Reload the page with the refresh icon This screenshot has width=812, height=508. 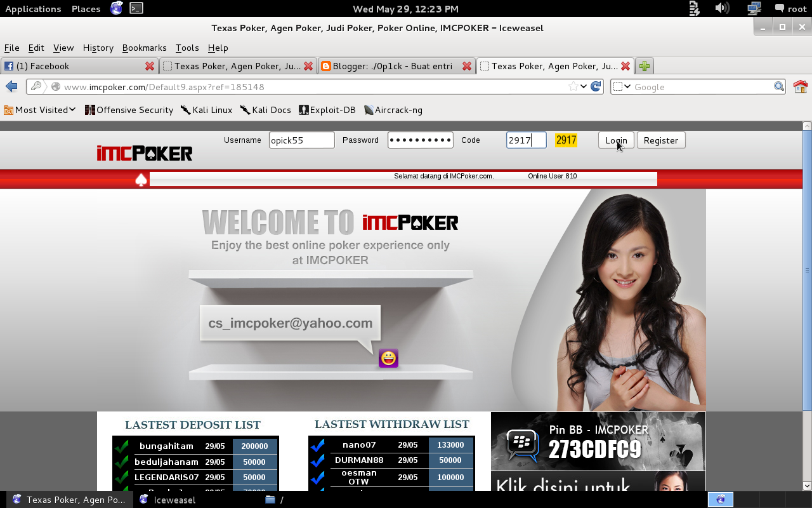(x=596, y=86)
